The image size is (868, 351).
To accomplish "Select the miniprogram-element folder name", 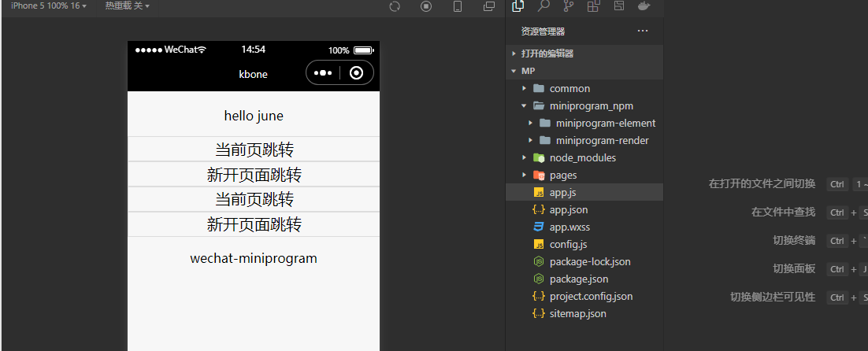I will click(606, 124).
